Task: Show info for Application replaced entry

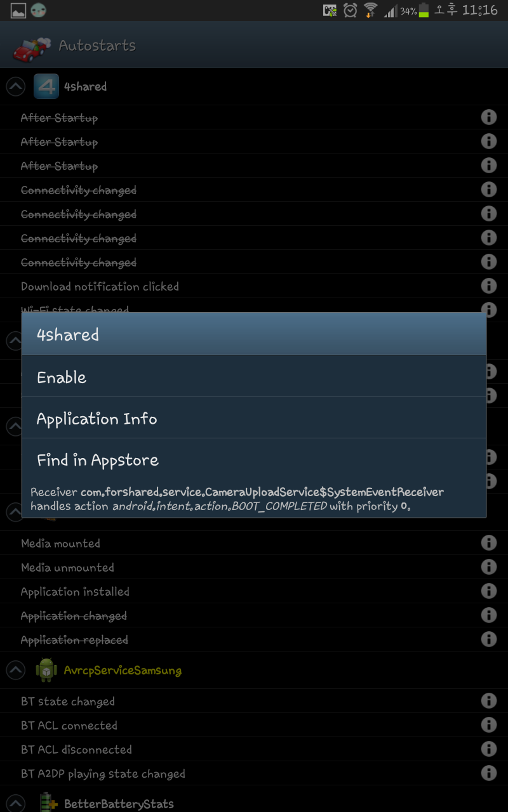Action: point(488,639)
